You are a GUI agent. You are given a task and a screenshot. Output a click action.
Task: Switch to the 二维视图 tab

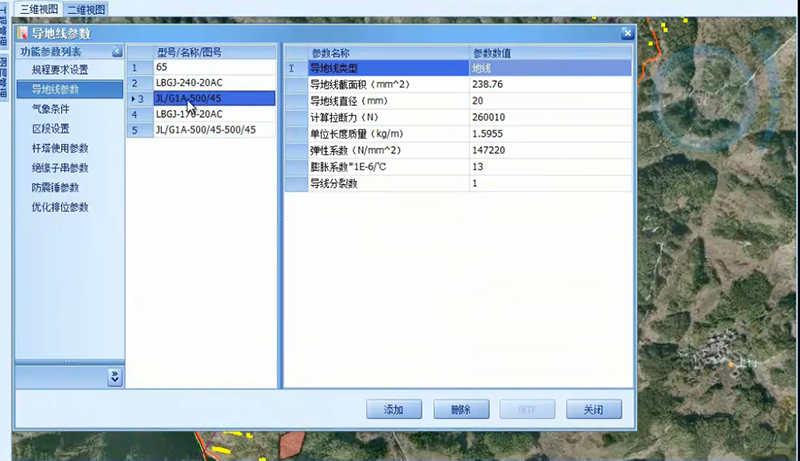(x=86, y=9)
